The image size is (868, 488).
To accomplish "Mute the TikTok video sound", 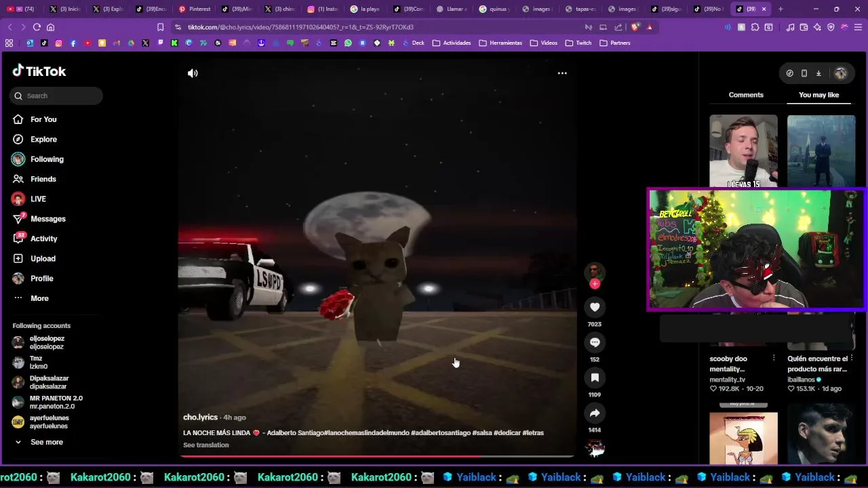I will tap(193, 73).
